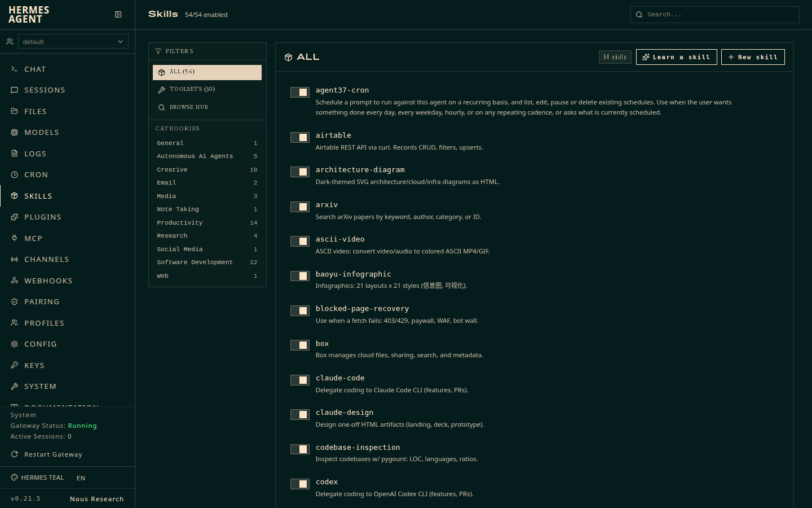Toggle the agent37-cron skill switch
The image size is (812, 508).
(300, 92)
